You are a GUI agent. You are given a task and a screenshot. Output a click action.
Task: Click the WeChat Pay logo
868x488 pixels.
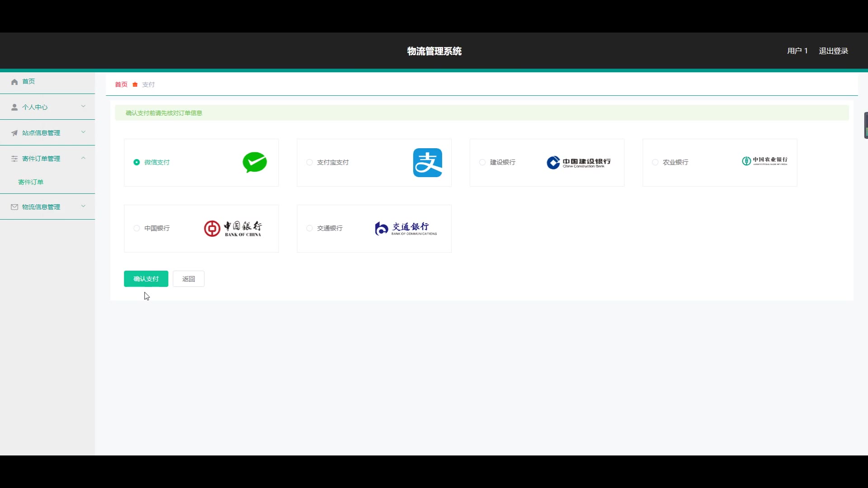pos(255,162)
